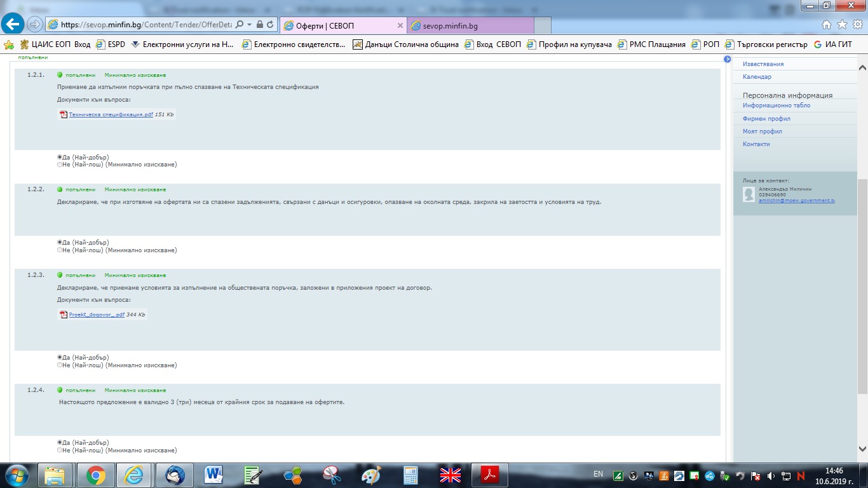This screenshot has height=488, width=868.
Task: Switch to the sevop.minfin.bg tab
Action: click(x=470, y=25)
